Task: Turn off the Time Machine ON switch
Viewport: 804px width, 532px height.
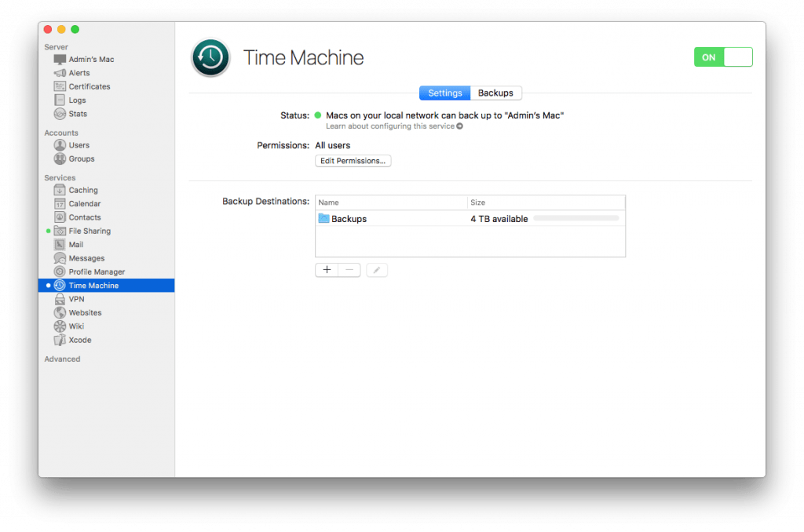Action: point(722,56)
